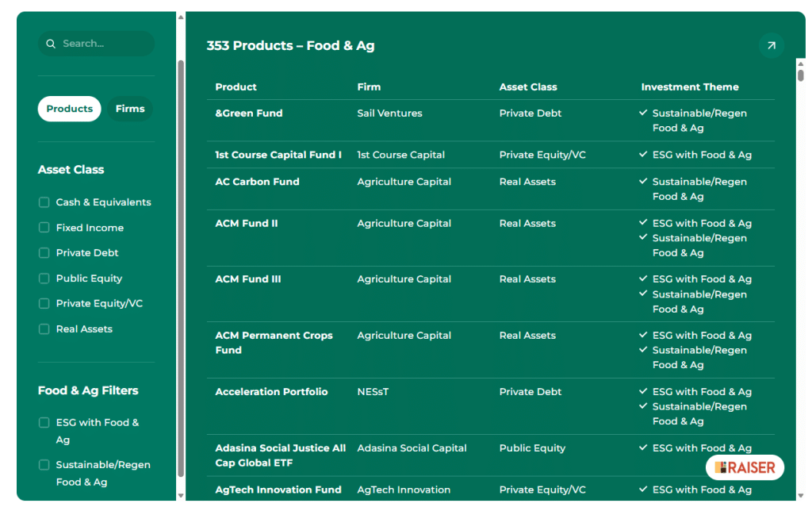Select the Products tab
Screen dimensions: 812x511
point(69,109)
